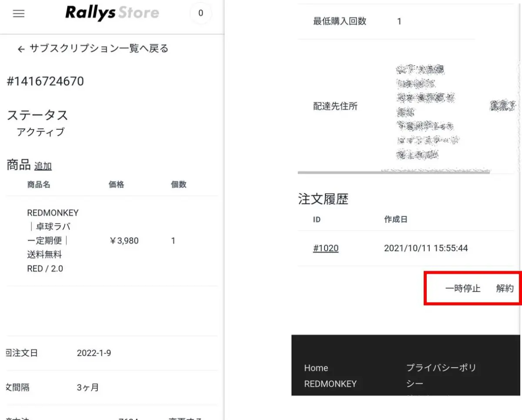Open the shopping cart showing 0
The height and width of the screenshot is (420, 522).
(201, 13)
